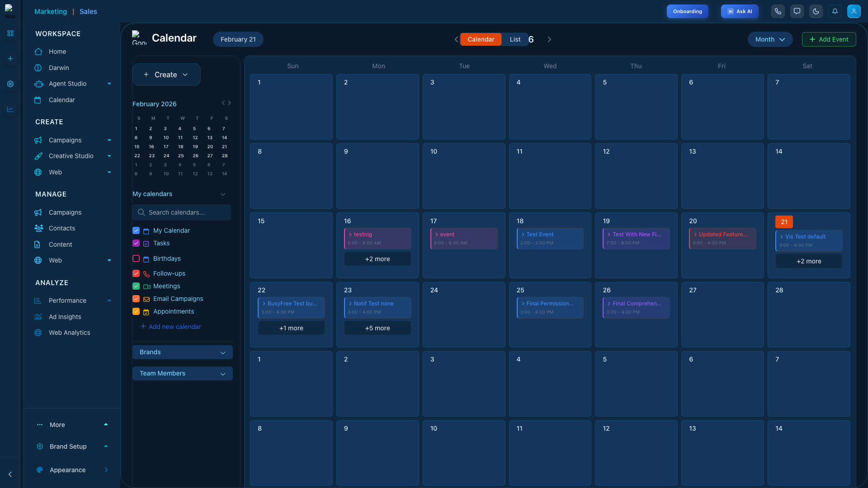The image size is (868, 488).
Task: Select the Calendar view tab
Action: coord(481,39)
